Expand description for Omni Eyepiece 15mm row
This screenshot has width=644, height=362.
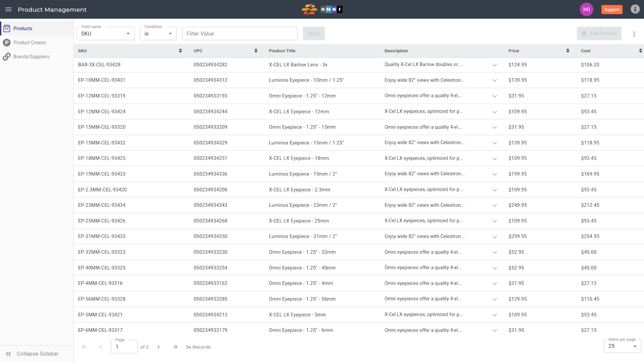click(495, 127)
